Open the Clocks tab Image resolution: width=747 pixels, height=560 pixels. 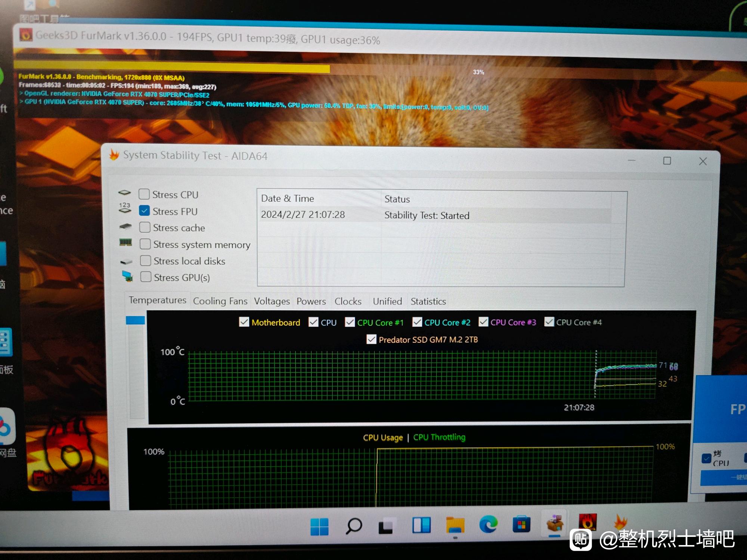[348, 301]
